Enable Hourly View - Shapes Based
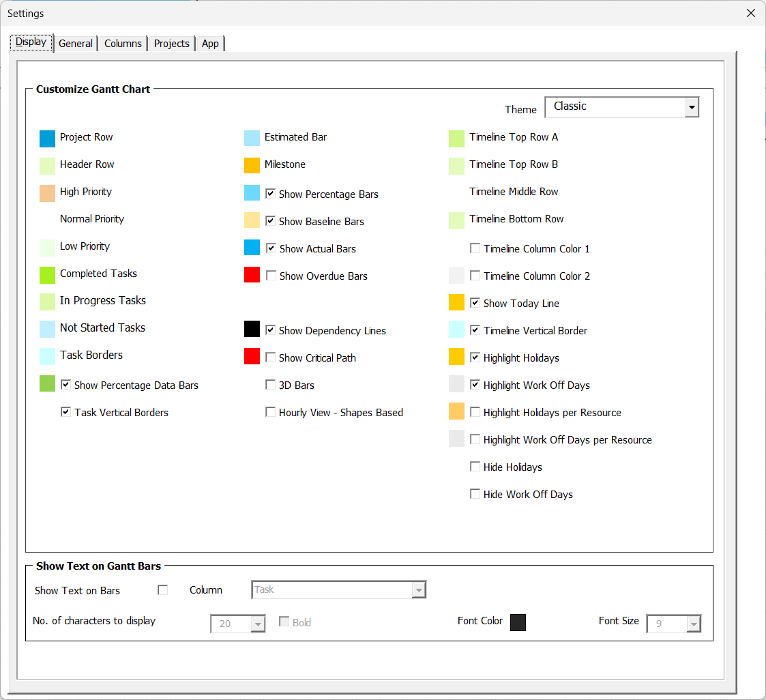 click(x=270, y=412)
